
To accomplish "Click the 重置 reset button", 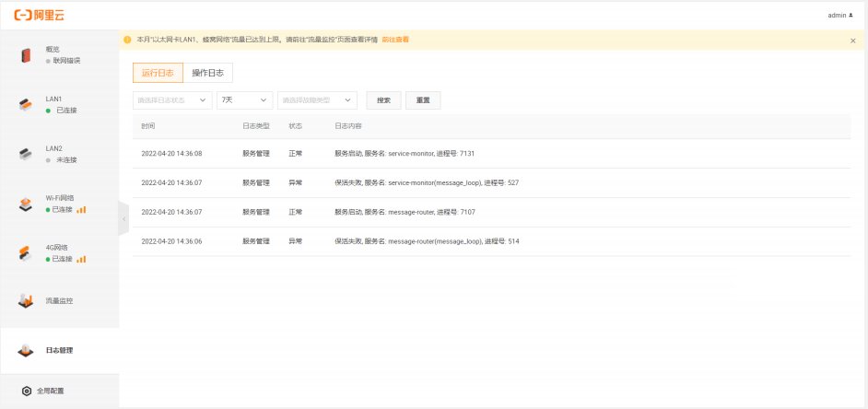I will [x=423, y=100].
